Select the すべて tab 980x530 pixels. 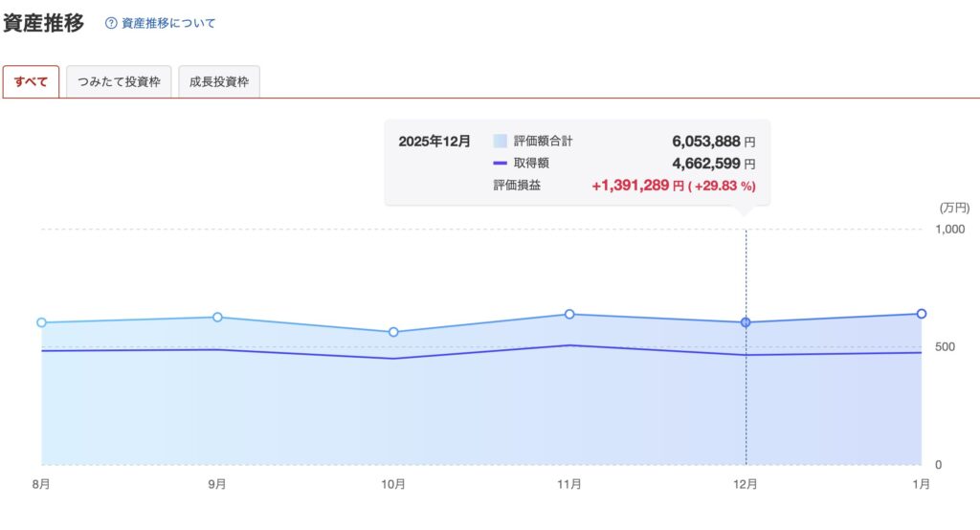click(32, 82)
